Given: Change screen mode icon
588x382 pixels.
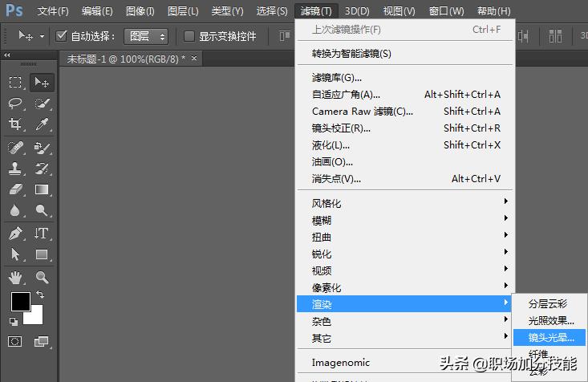Looking at the screenshot, I should (x=41, y=342).
